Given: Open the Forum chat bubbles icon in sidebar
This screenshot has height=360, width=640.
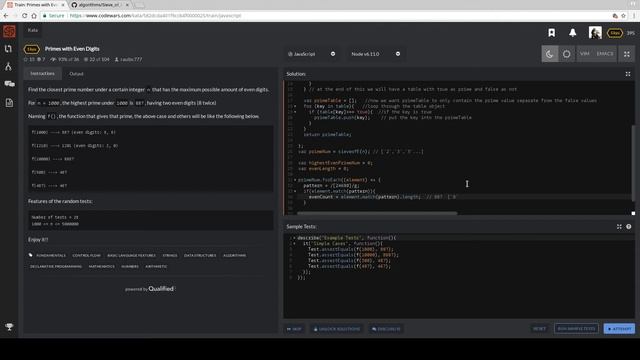Looking at the screenshot, I should pos(9,84).
